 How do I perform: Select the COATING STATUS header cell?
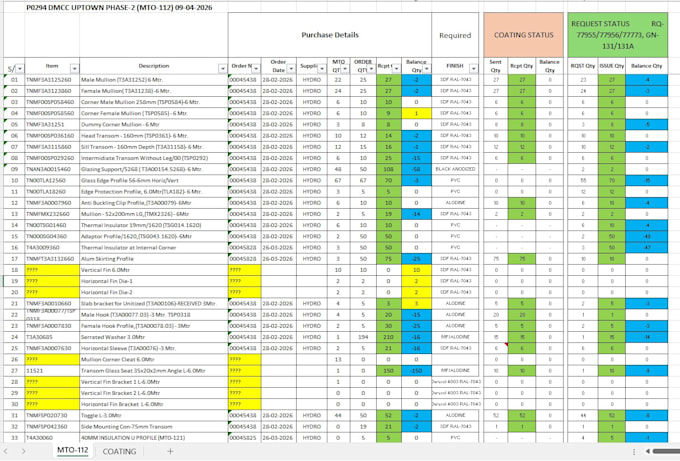click(523, 35)
